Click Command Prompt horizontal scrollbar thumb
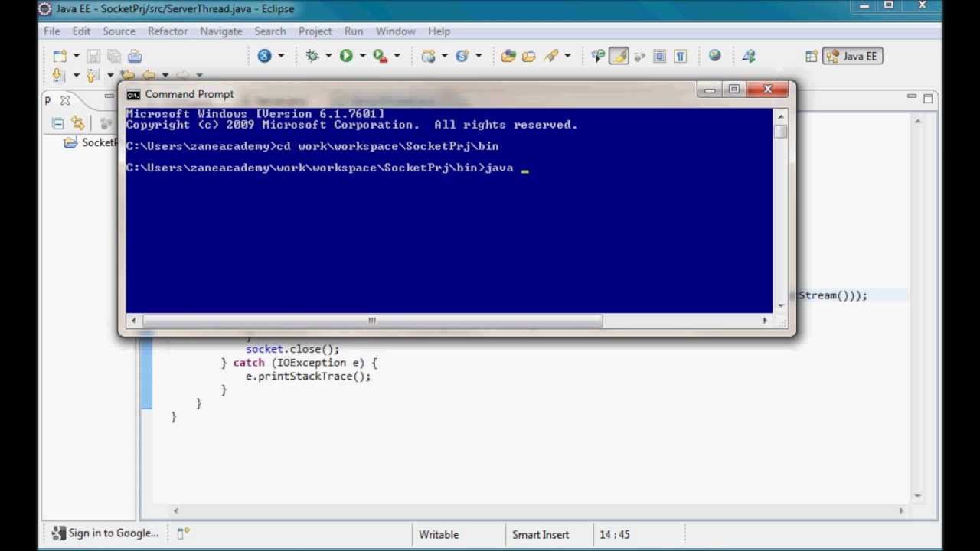 [x=372, y=321]
